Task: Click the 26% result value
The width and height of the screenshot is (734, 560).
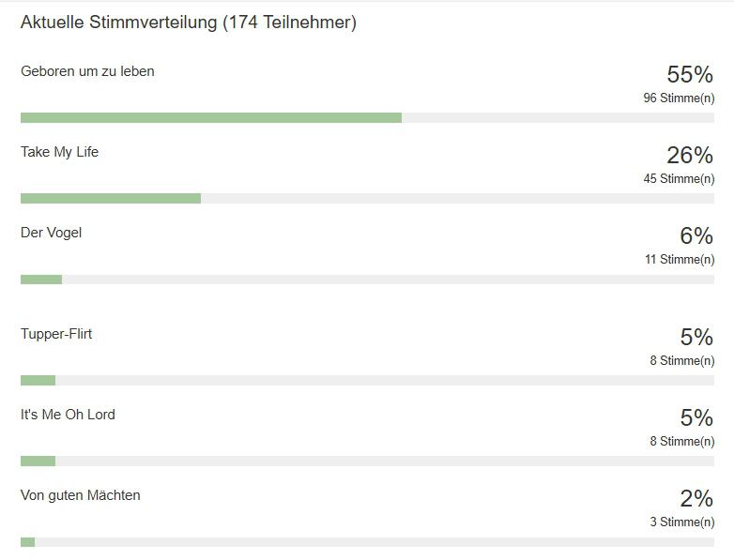Action: tap(690, 155)
